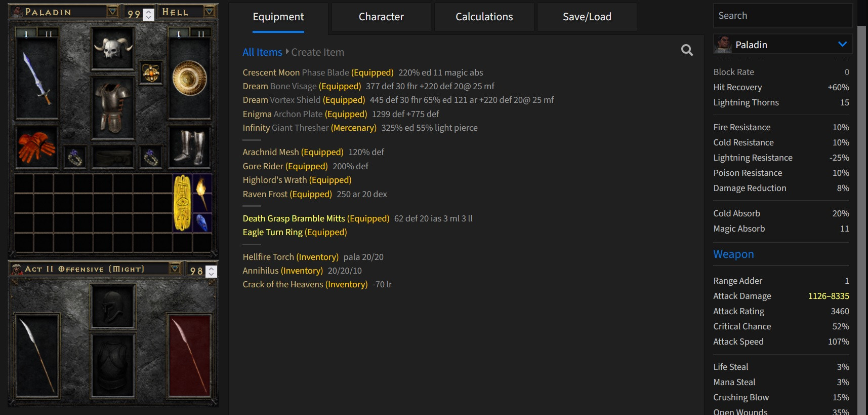Expand the Paladin dropdown in the sidebar

[843, 44]
